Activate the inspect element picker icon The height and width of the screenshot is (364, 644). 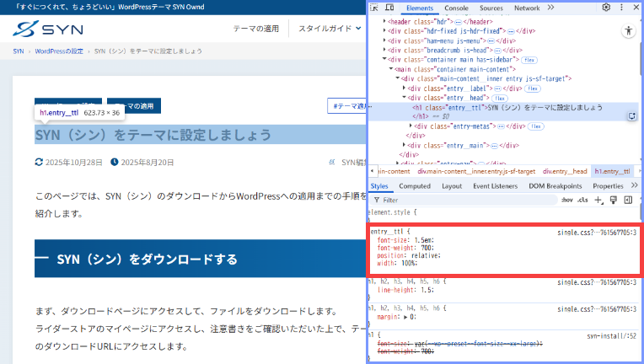tap(375, 8)
